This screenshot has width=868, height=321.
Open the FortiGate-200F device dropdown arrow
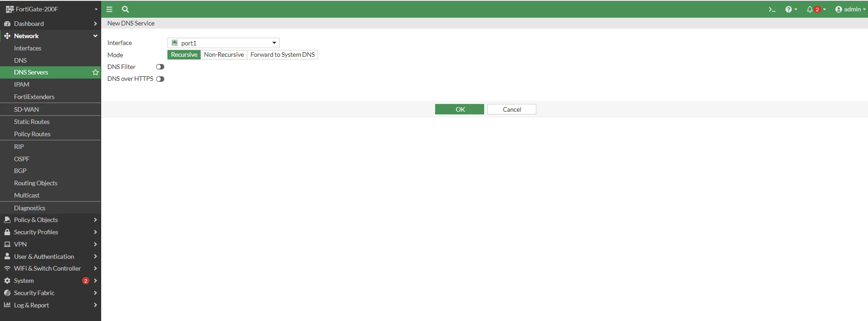coord(96,9)
